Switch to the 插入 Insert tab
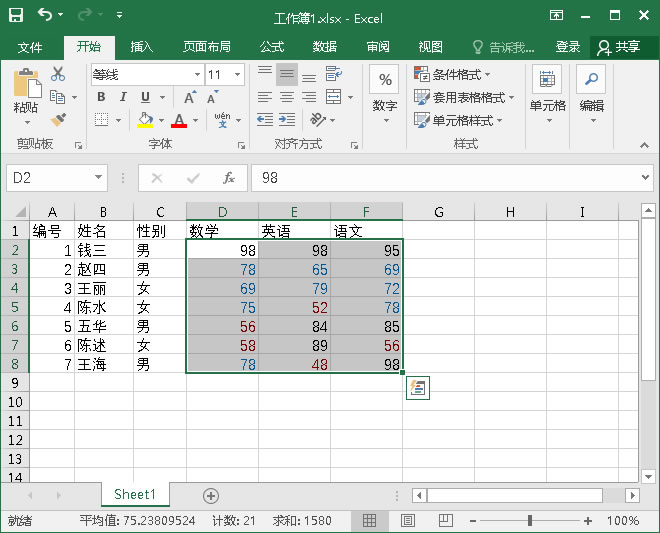 [x=141, y=47]
